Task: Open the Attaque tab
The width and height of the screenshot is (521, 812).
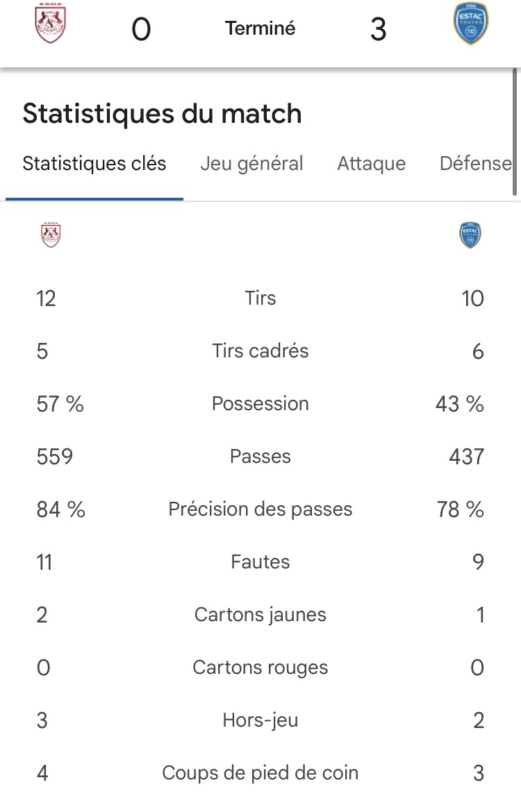Action: point(371,164)
